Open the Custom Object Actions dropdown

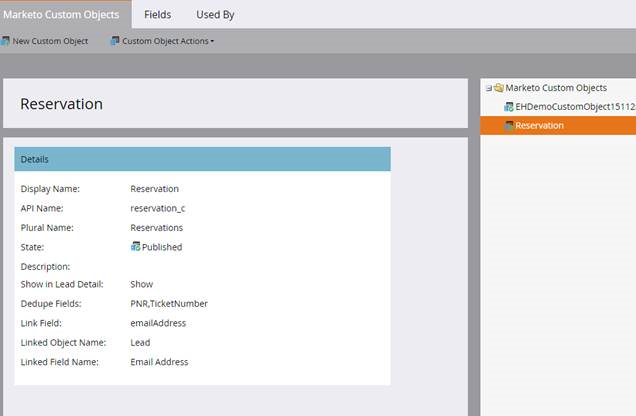pos(168,41)
